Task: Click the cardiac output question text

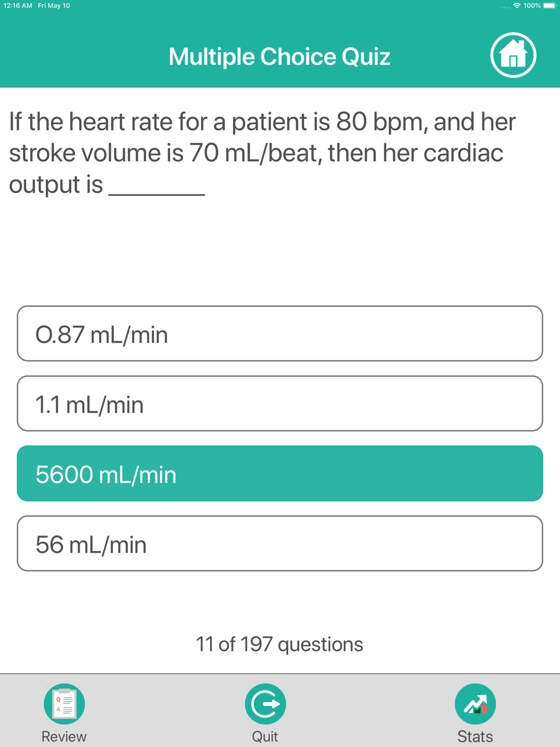Action: tap(262, 153)
